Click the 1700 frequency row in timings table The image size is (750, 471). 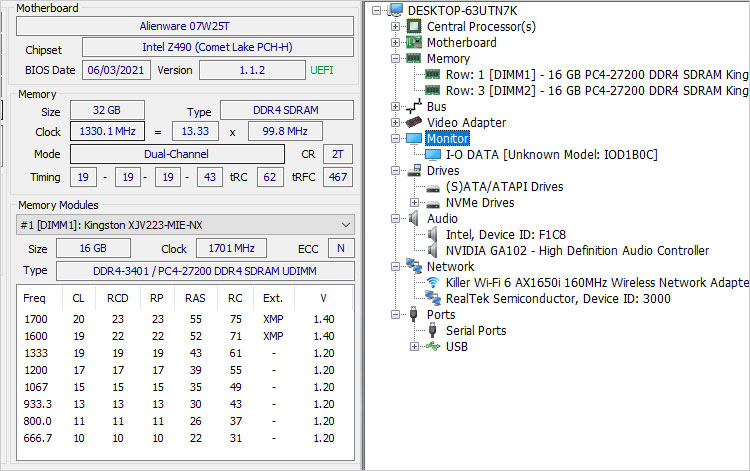pyautogui.click(x=185, y=319)
